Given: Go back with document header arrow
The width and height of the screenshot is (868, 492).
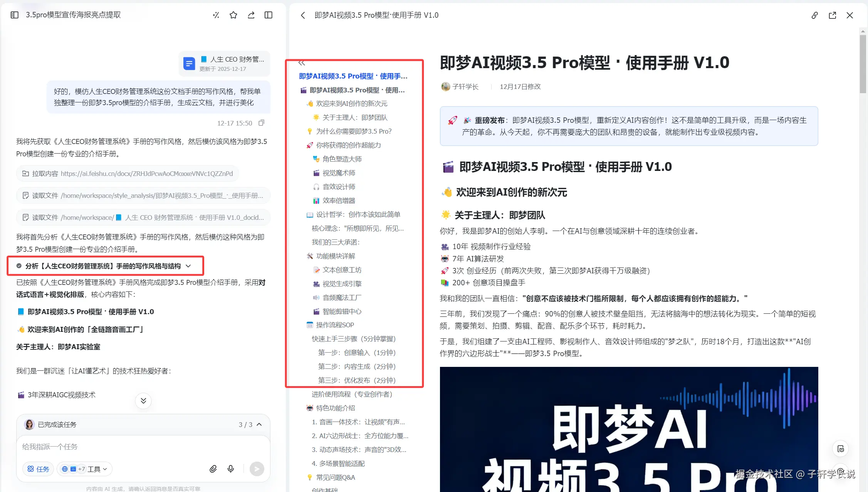Looking at the screenshot, I should click(x=303, y=15).
